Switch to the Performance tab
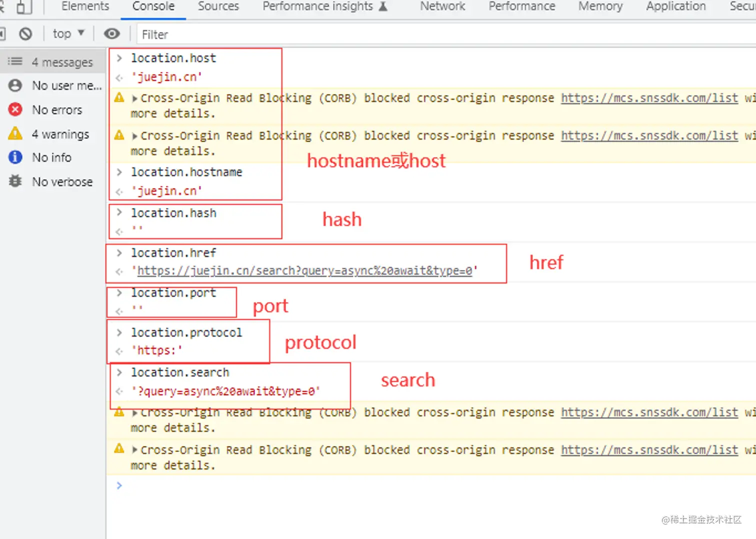Viewport: 756px width, 539px height. point(522,6)
